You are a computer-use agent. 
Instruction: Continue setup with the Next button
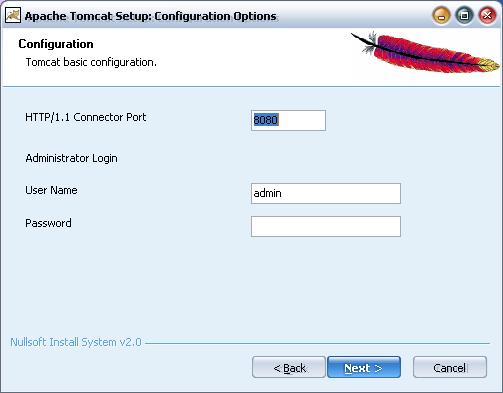[364, 367]
